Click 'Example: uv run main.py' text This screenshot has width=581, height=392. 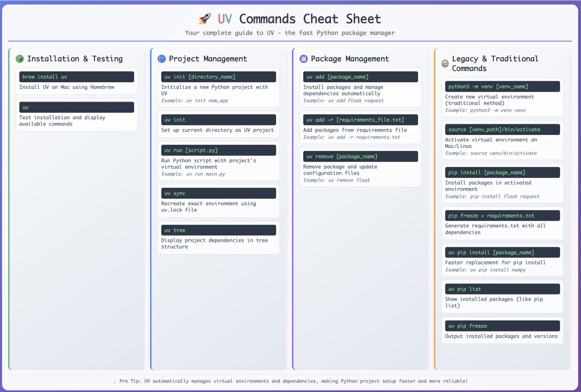[x=193, y=174]
